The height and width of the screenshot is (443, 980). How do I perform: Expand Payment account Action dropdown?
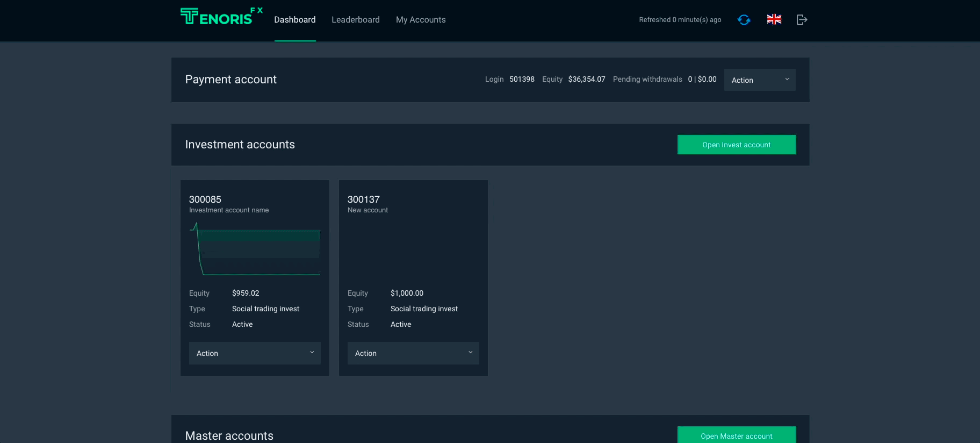759,80
